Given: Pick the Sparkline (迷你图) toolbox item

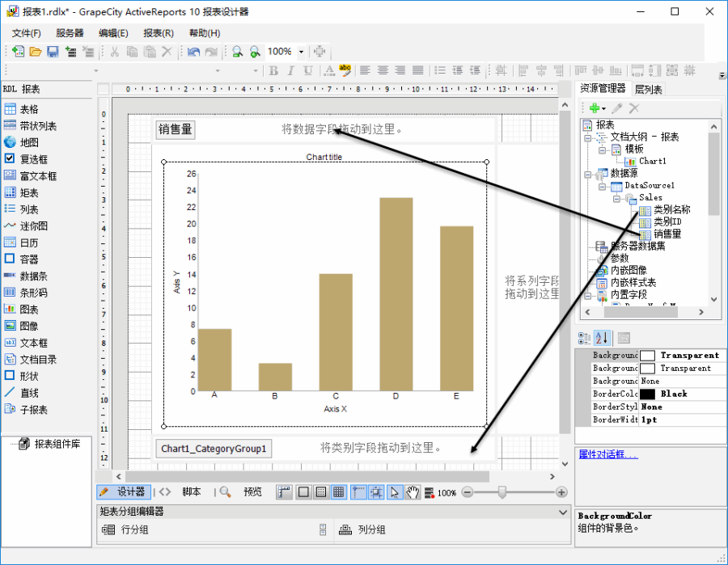Looking at the screenshot, I should click(x=33, y=226).
